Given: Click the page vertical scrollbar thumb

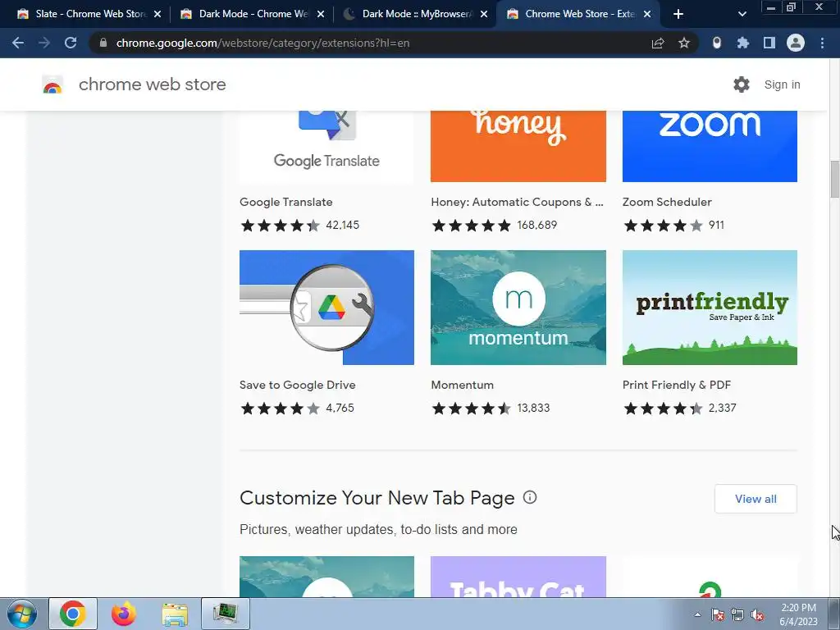Looking at the screenshot, I should point(834,179).
